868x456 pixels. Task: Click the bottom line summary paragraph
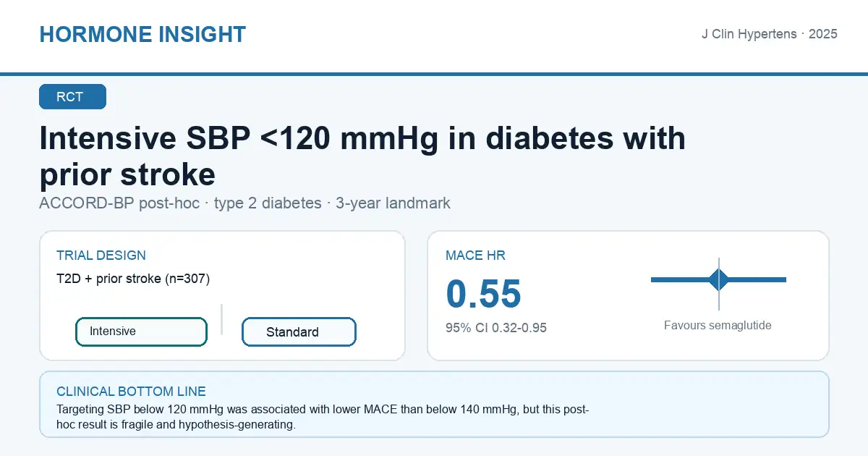click(323, 418)
